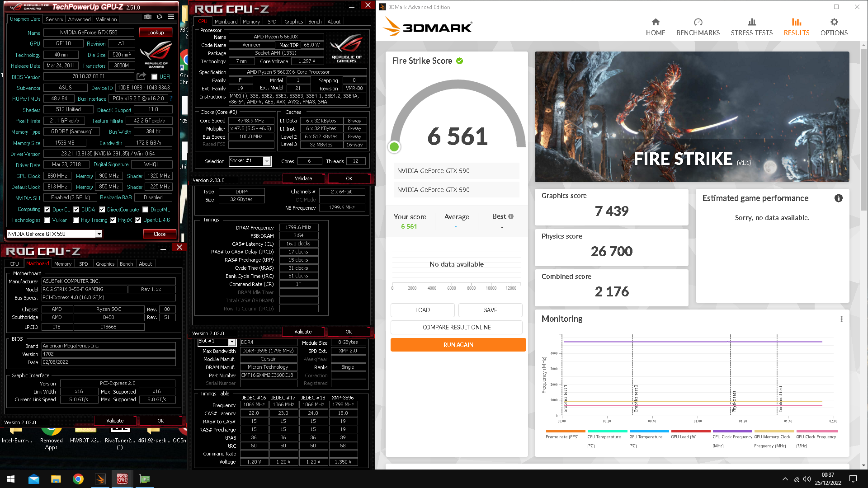
Task: Click the Graphics score value 7 439
Action: pyautogui.click(x=612, y=211)
